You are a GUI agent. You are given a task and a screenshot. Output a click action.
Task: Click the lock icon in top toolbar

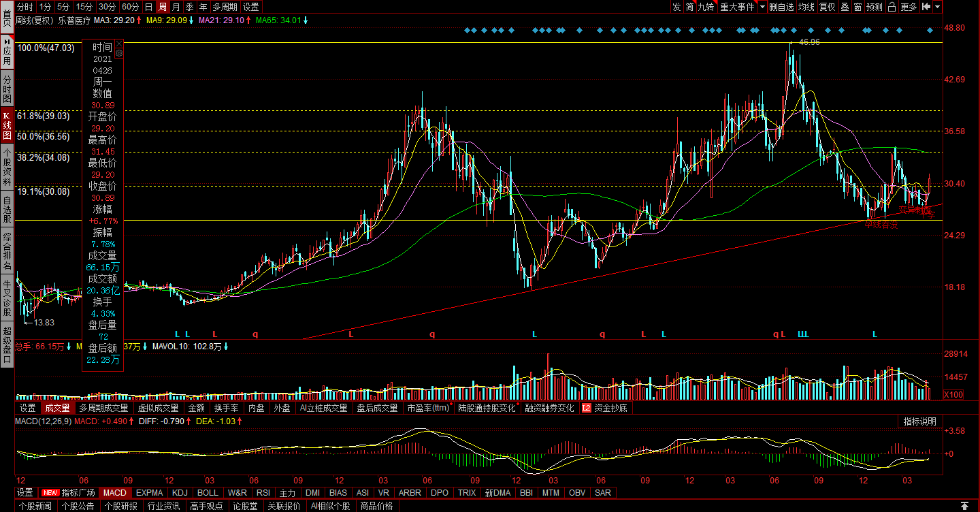[x=892, y=7]
